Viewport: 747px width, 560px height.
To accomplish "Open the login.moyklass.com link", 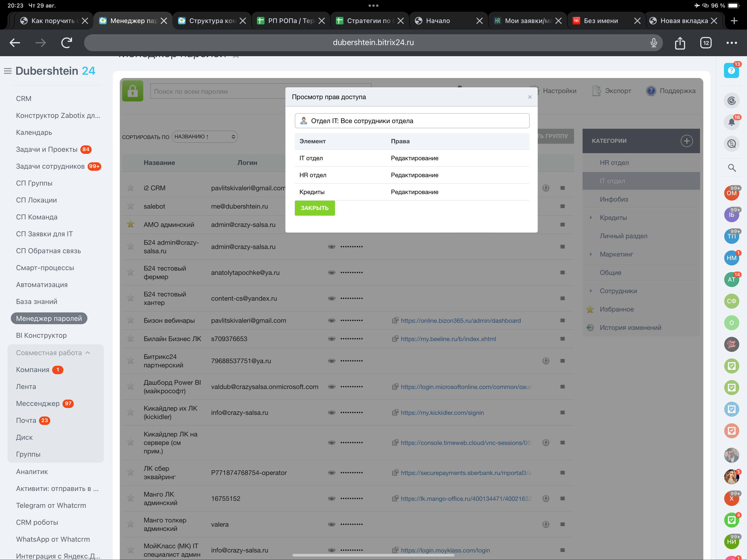I will click(445, 550).
